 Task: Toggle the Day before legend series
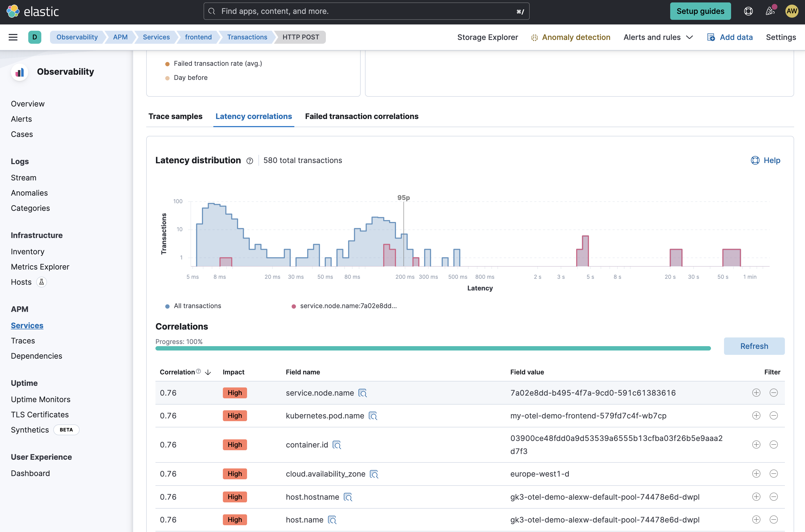[186, 78]
